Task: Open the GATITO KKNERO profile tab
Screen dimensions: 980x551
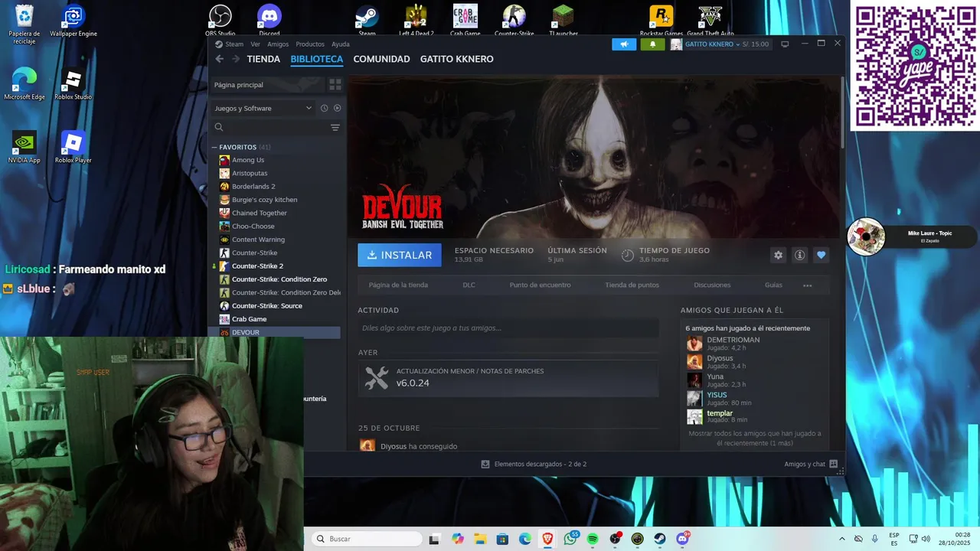Action: pos(457,59)
